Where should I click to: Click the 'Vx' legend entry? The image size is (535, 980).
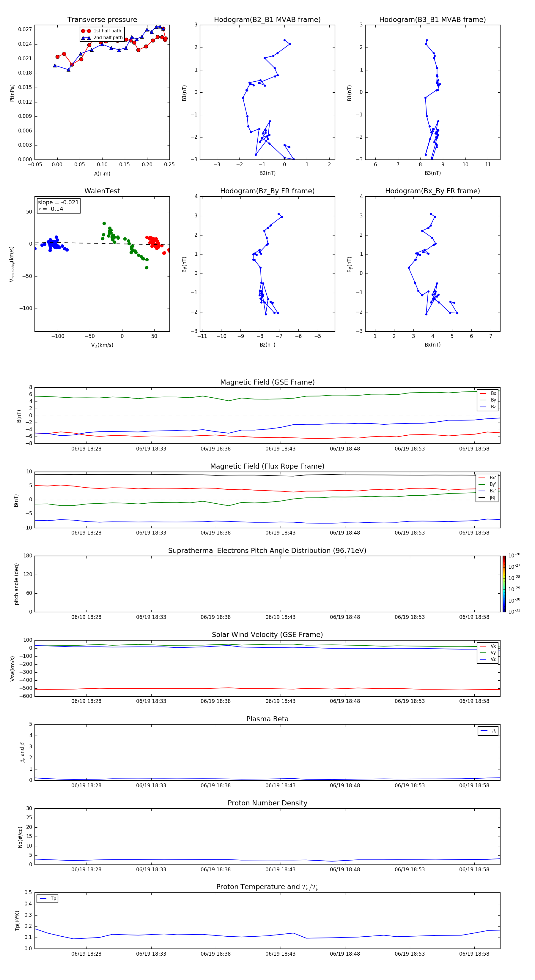[x=488, y=647]
